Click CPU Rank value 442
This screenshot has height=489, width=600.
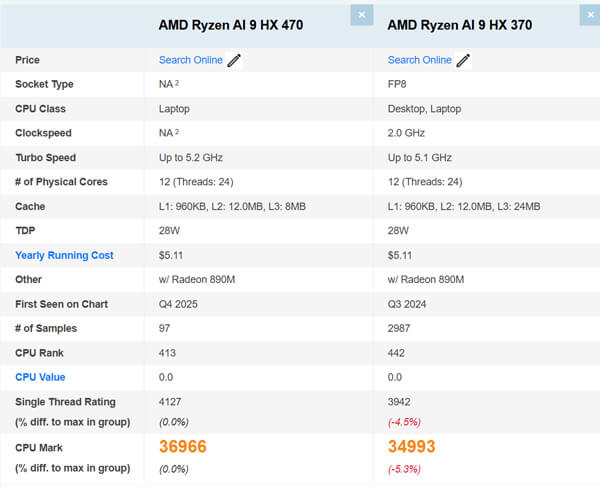[396, 353]
